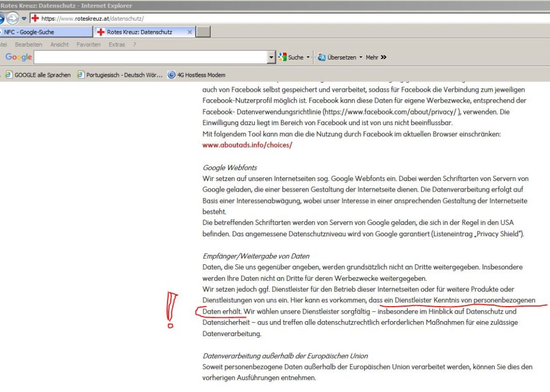Expand the Übersetzen dropdown arrow
Screen dimensions: 550x392
[360, 57]
